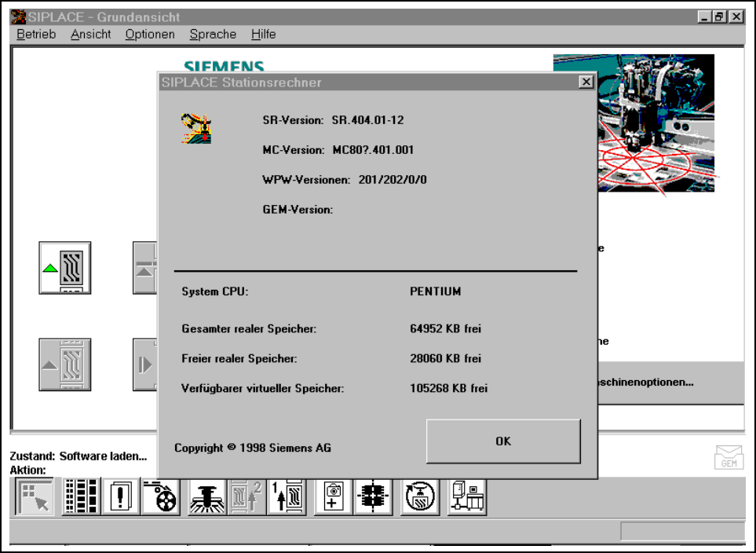Click the exclamation mark documents toolbar icon
This screenshot has width=756, height=553.
(x=121, y=496)
